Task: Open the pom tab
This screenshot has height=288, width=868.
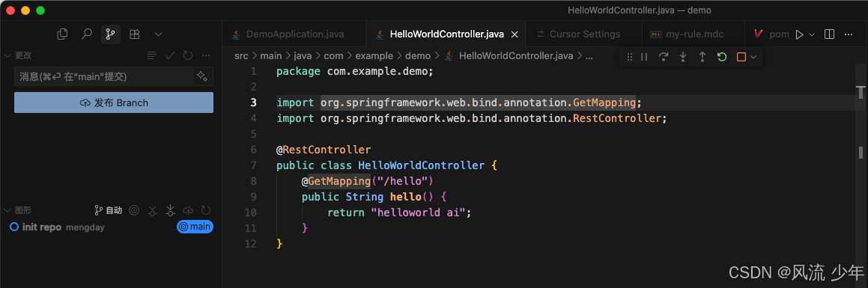Action: pyautogui.click(x=771, y=34)
